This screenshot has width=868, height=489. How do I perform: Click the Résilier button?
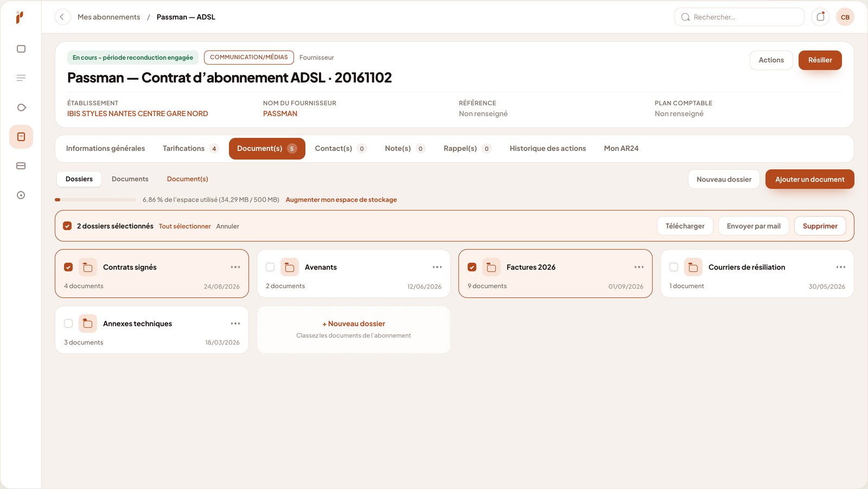point(820,60)
